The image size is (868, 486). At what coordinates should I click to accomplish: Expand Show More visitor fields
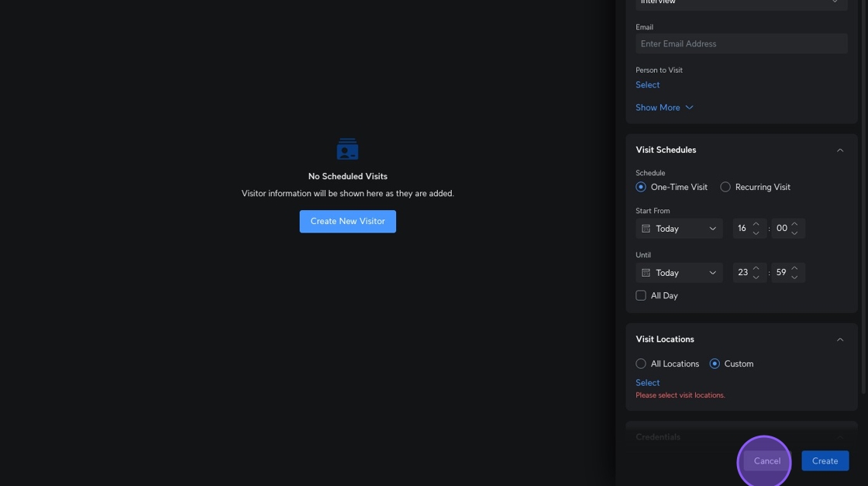(664, 108)
